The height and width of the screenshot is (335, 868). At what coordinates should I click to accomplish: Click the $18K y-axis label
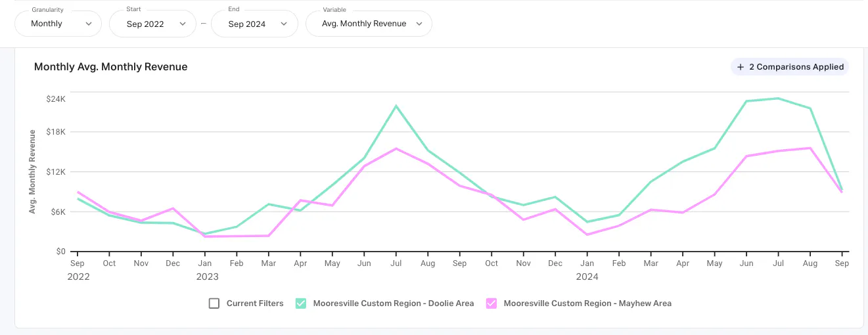(56, 132)
